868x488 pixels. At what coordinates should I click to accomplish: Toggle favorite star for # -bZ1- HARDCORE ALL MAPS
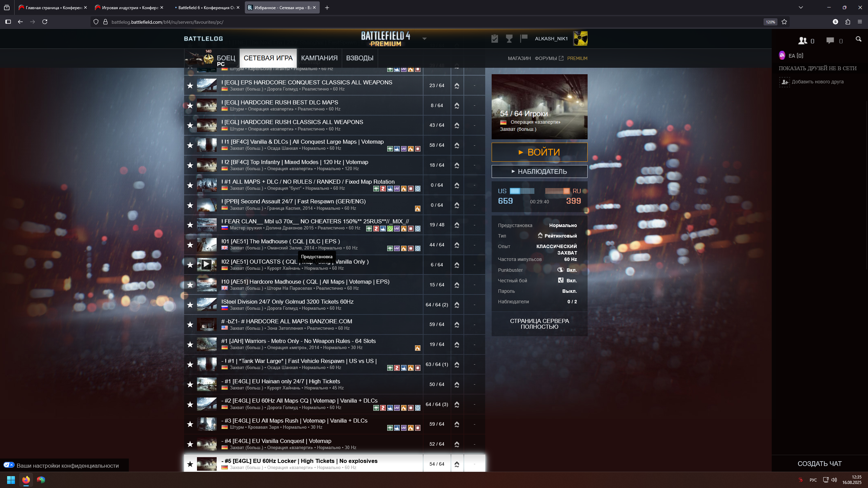[190, 324]
